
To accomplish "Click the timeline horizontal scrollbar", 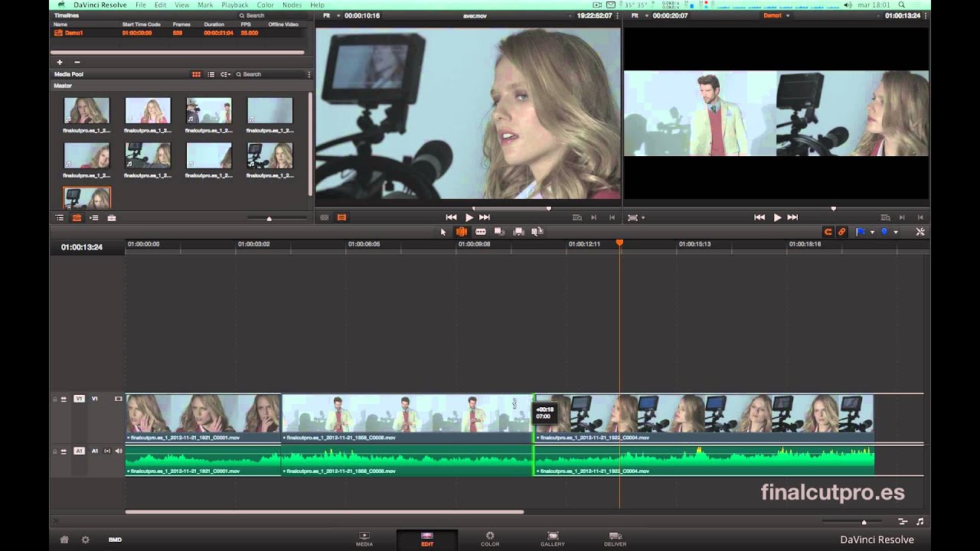I will (x=325, y=512).
